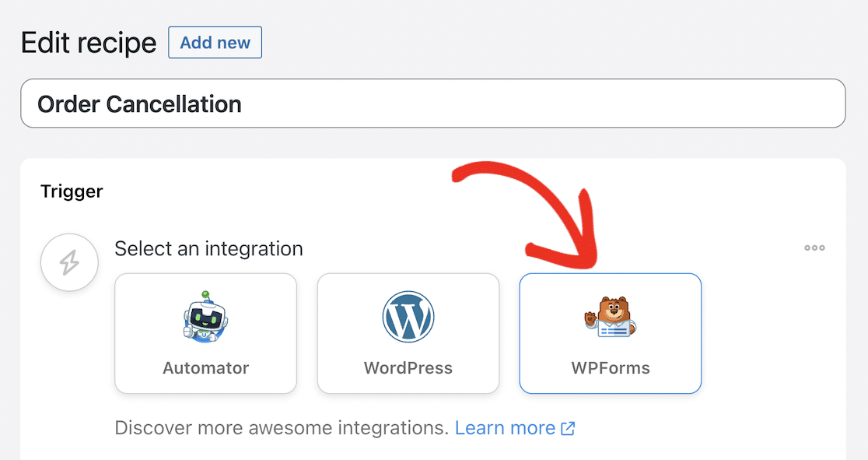Screen dimensions: 868x460
Task: Click the WPForms label text
Action: point(611,368)
